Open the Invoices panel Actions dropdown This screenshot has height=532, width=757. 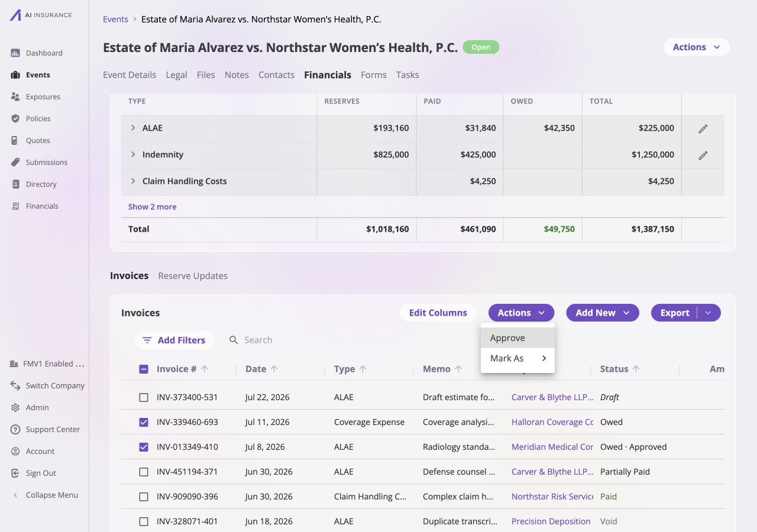point(521,313)
